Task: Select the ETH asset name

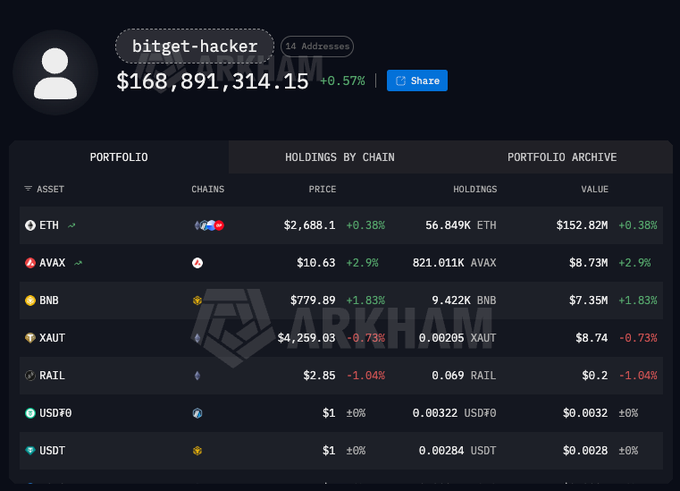Action: [x=49, y=225]
